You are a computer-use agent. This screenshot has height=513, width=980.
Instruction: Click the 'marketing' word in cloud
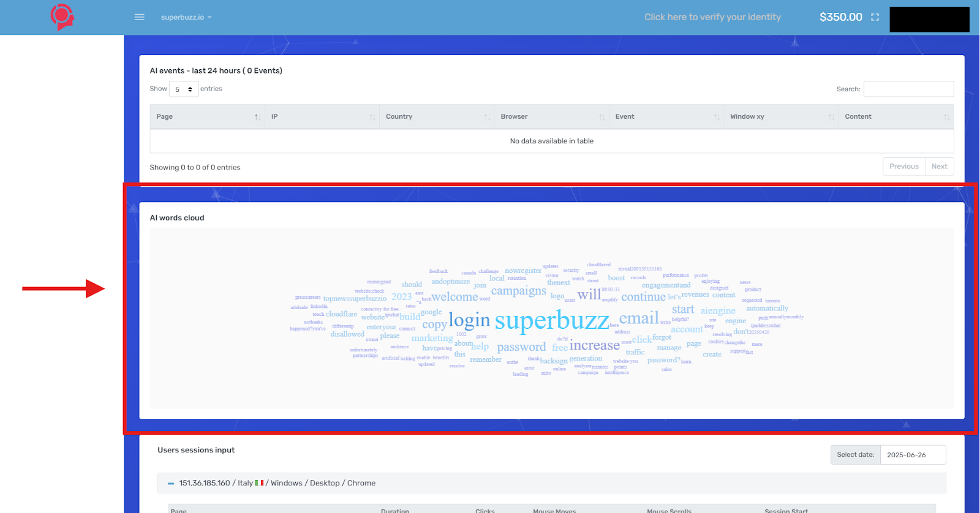coord(432,338)
